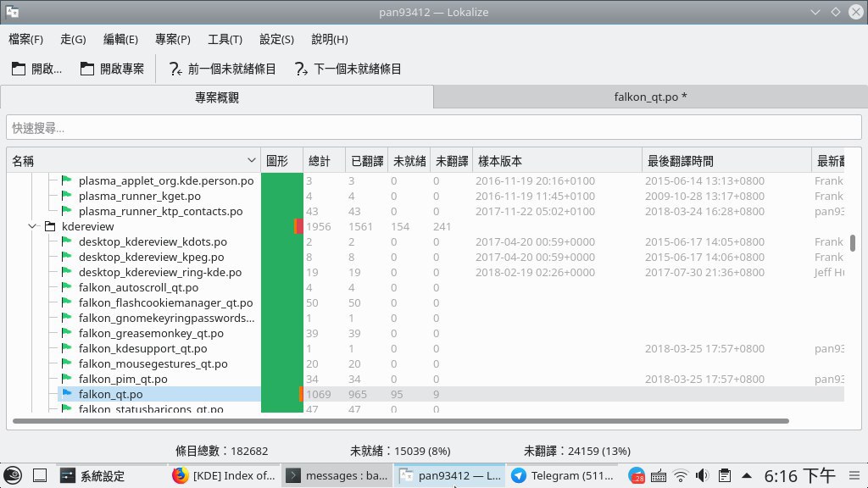Viewport: 868px width, 488px height.
Task: Click the 條目總數：182682 status text
Action: [221, 451]
